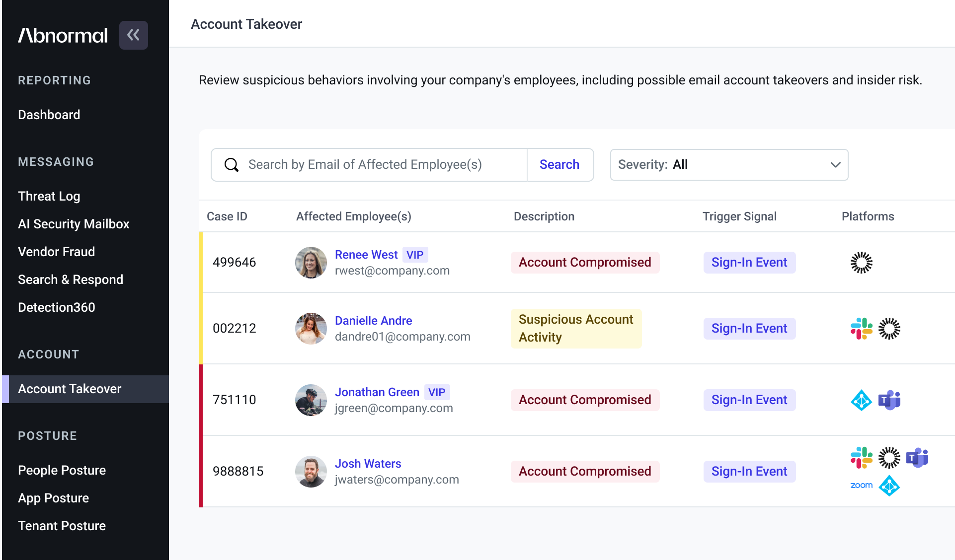Click the Platforms column header
Screen dimensions: 955x560
[868, 216]
